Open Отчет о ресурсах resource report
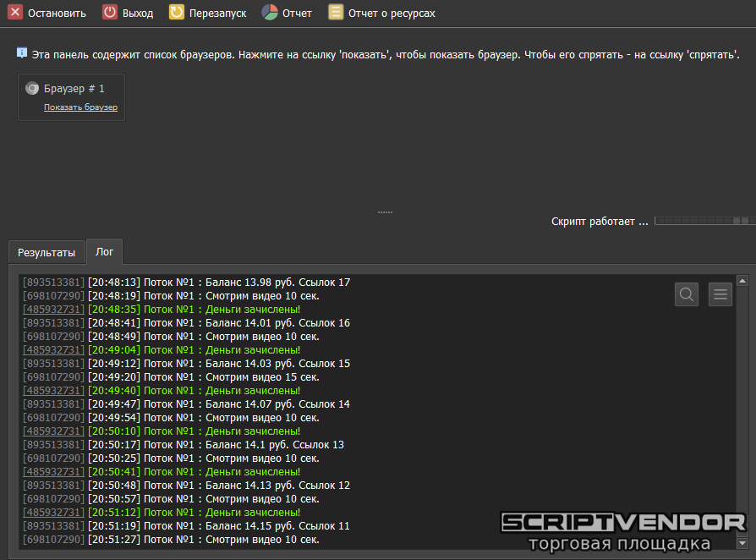 point(336,13)
